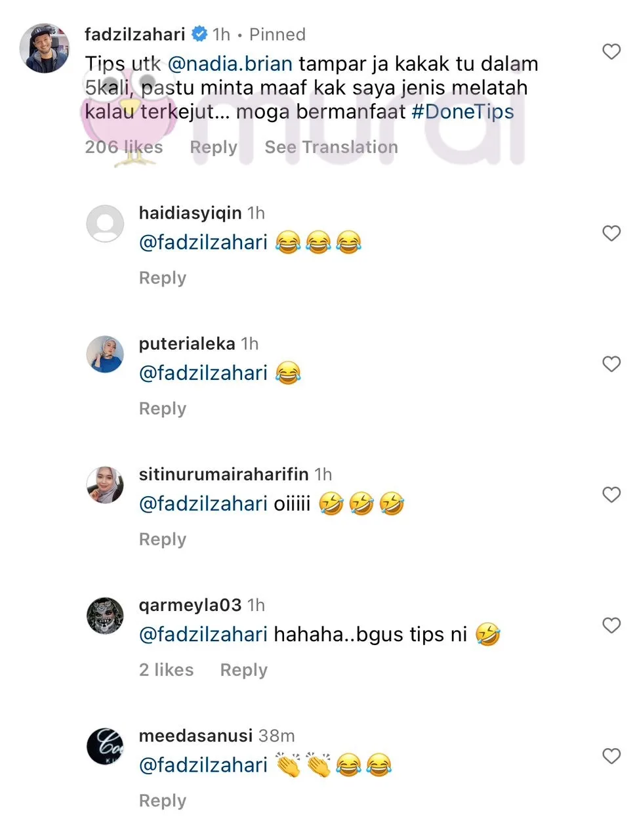The width and height of the screenshot is (635, 840).
Task: Like qarmeyla03's comment with the heart
Action: point(611,625)
